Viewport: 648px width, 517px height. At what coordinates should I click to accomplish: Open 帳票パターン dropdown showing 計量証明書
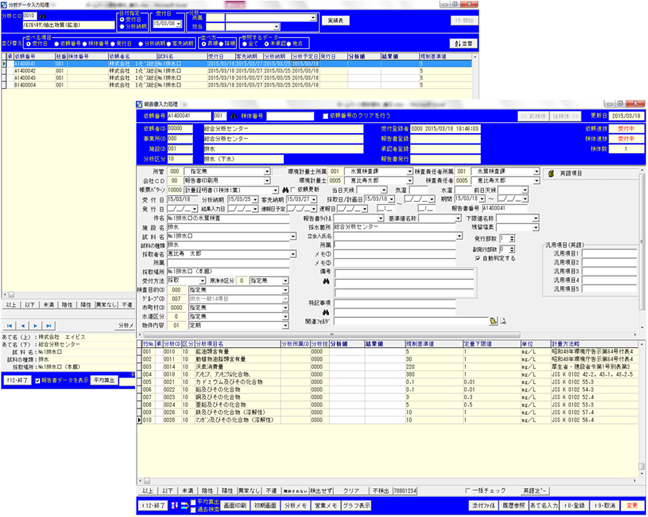(276, 190)
